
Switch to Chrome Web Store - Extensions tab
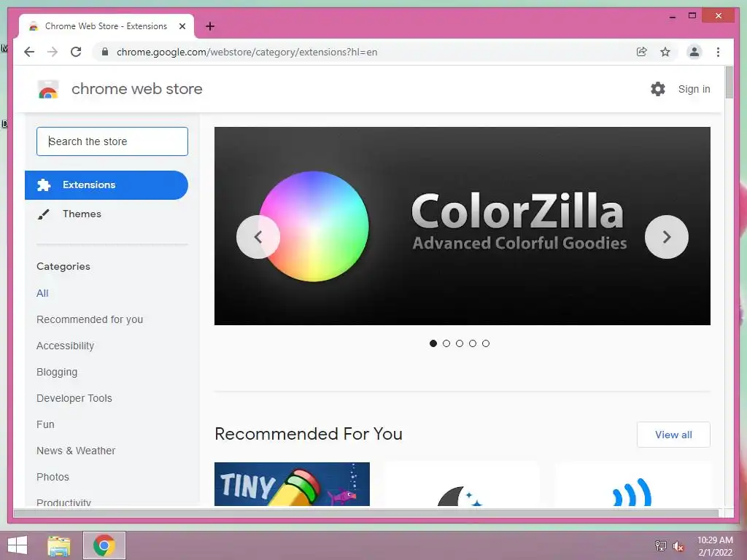tap(107, 26)
